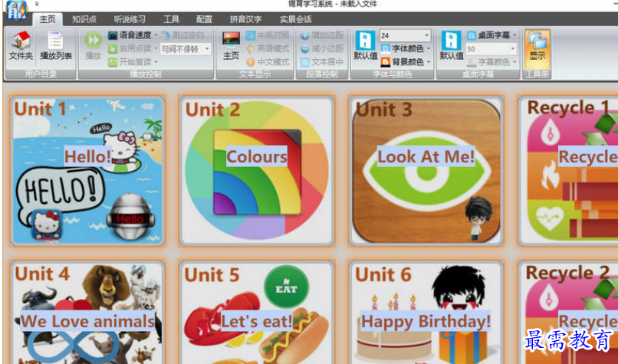Viewport: 618px width, 364px height.
Task: Select 英语模式 text mode
Action: click(x=268, y=49)
